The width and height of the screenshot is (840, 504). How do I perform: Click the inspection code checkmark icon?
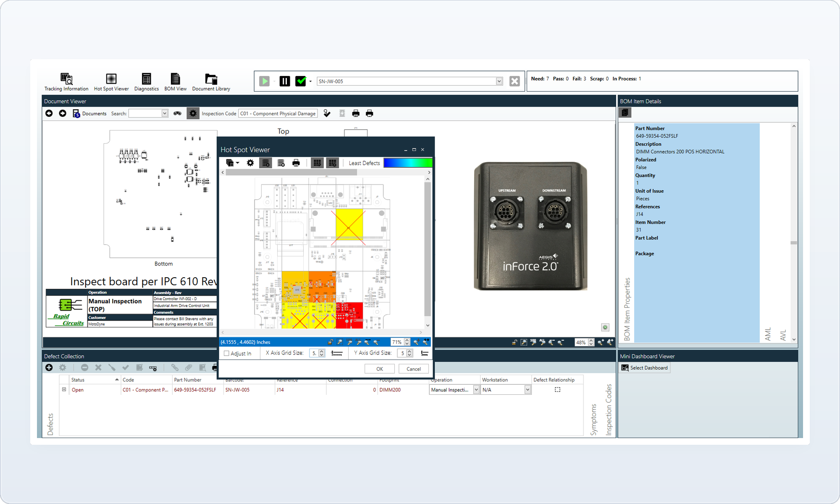(327, 113)
